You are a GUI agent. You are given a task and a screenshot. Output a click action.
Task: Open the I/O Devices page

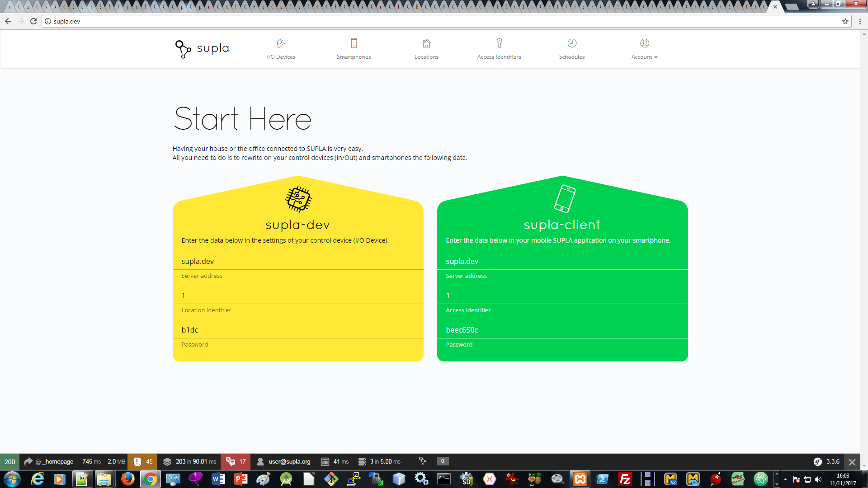tap(281, 49)
